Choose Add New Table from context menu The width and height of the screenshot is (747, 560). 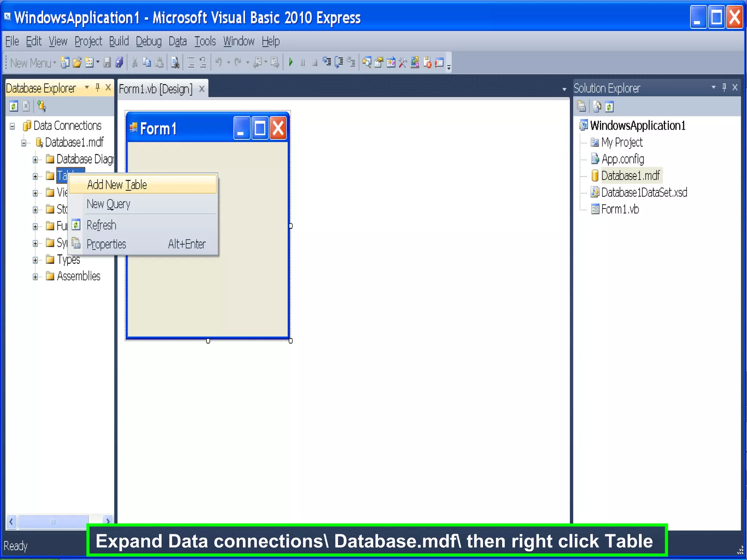click(117, 185)
